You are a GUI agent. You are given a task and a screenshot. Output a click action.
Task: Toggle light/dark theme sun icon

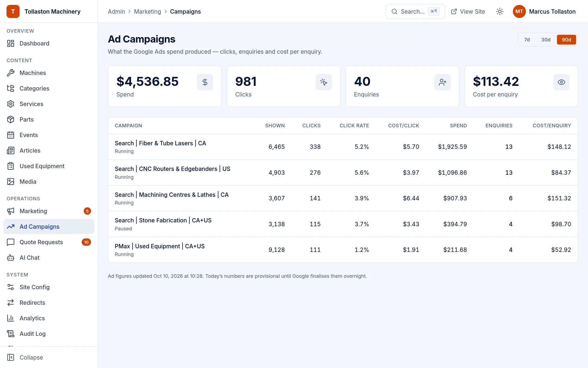[x=500, y=11]
